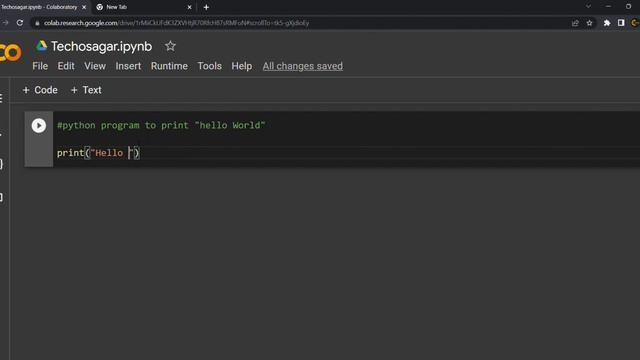The image size is (640, 360).
Task: Add a new Code cell
Action: pos(40,90)
